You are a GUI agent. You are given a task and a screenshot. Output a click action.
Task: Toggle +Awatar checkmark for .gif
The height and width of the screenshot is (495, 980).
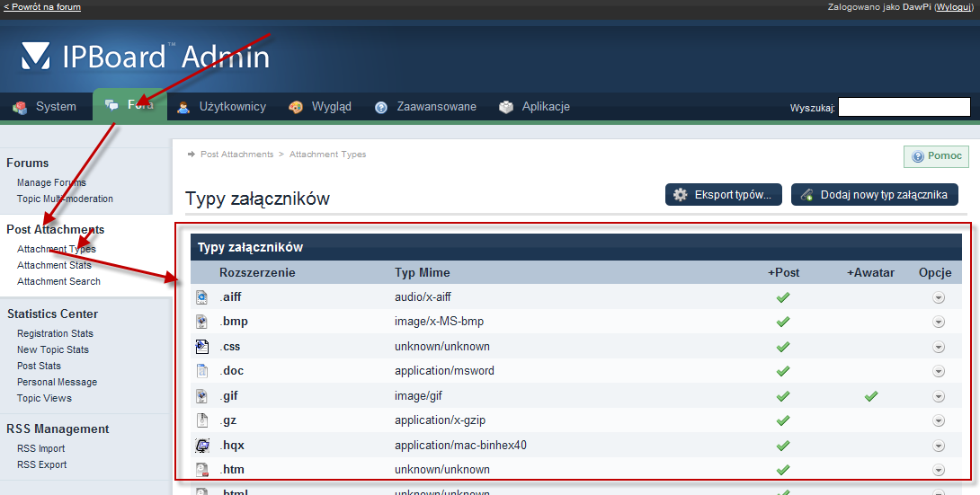click(870, 395)
